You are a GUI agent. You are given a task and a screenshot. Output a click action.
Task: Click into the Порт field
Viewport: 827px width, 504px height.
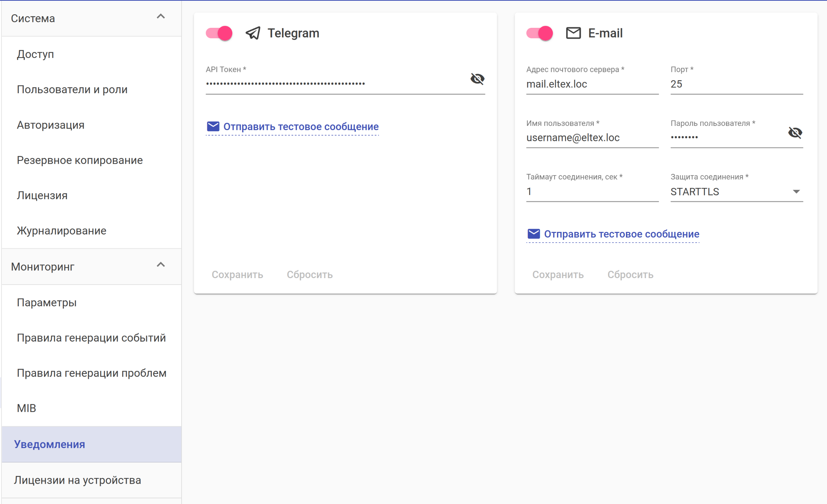click(x=736, y=84)
